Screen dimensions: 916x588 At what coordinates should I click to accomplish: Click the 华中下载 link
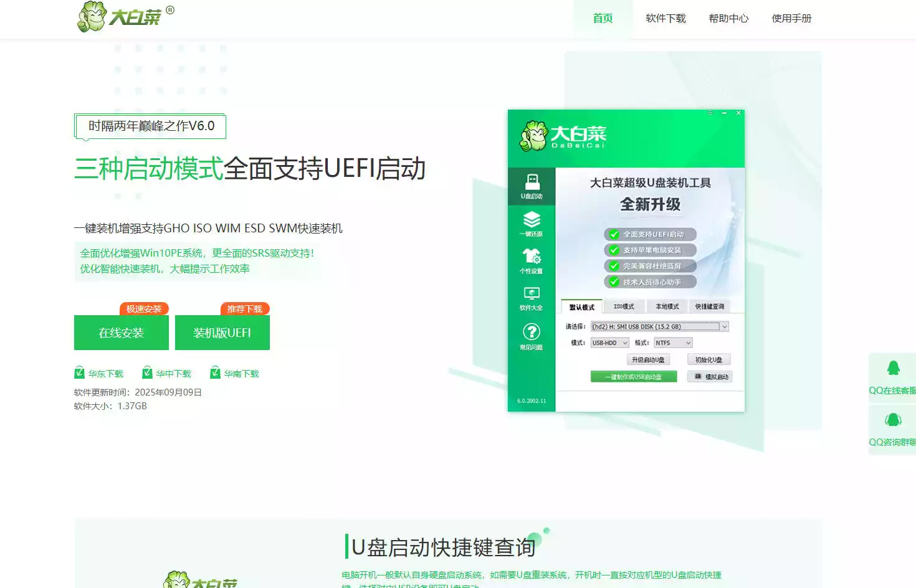tap(174, 374)
